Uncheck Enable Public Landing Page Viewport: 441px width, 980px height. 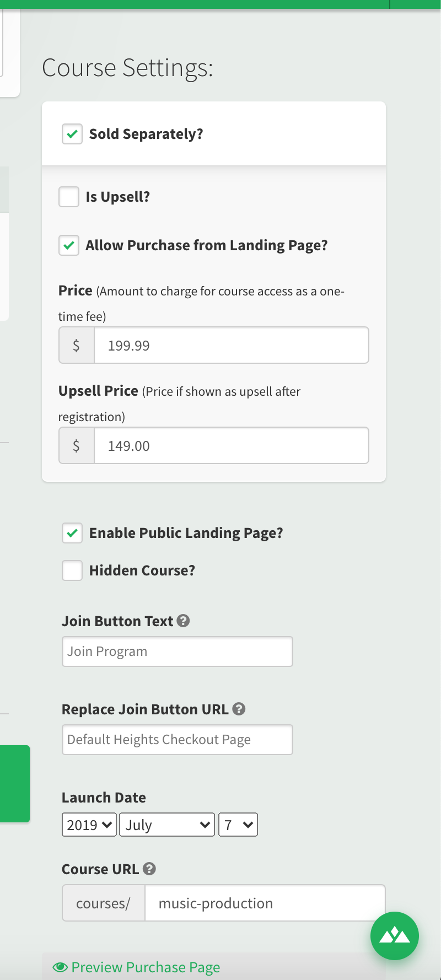72,533
